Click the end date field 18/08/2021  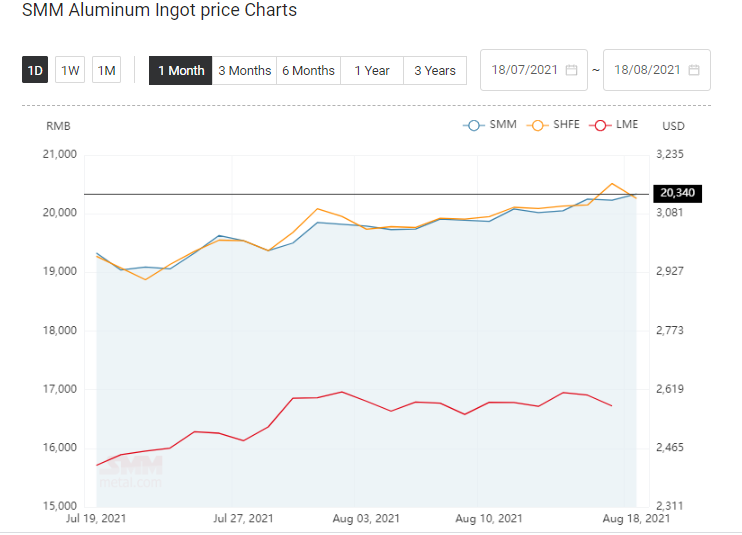point(657,70)
